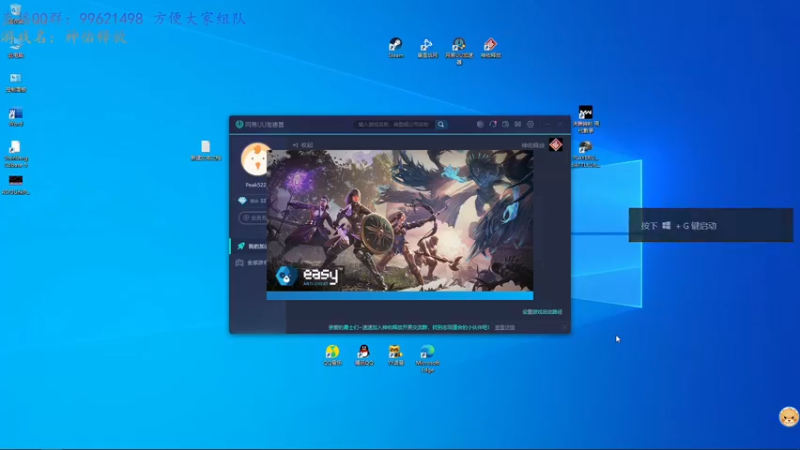800x450 pixels.
Task: Click the blue loading progress bar
Action: [x=399, y=296]
